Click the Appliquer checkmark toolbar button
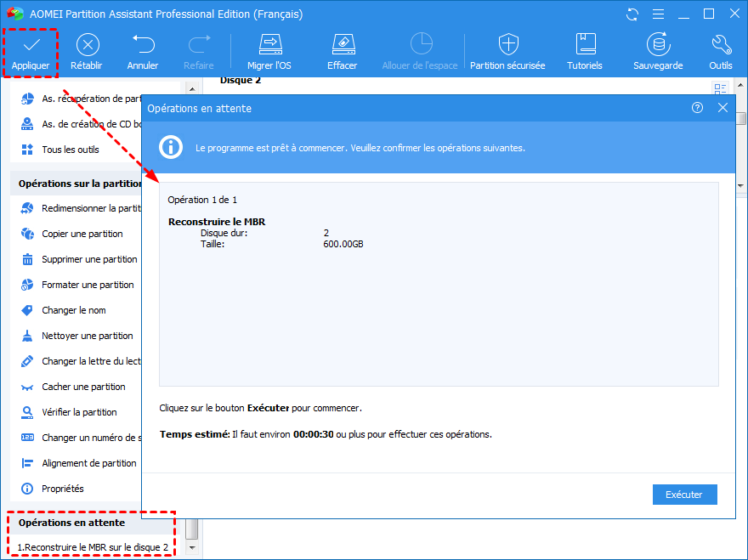 pos(31,53)
